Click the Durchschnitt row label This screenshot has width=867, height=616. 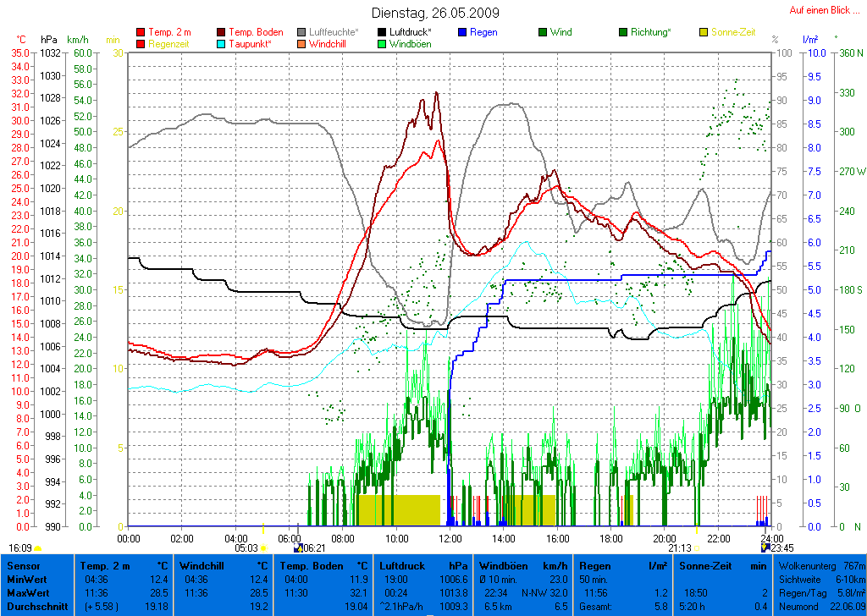pyautogui.click(x=32, y=606)
